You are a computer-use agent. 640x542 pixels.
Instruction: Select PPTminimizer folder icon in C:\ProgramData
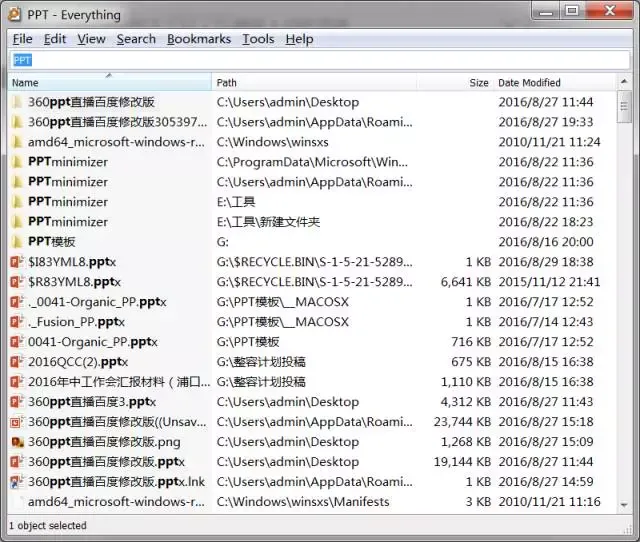pyautogui.click(x=17, y=162)
